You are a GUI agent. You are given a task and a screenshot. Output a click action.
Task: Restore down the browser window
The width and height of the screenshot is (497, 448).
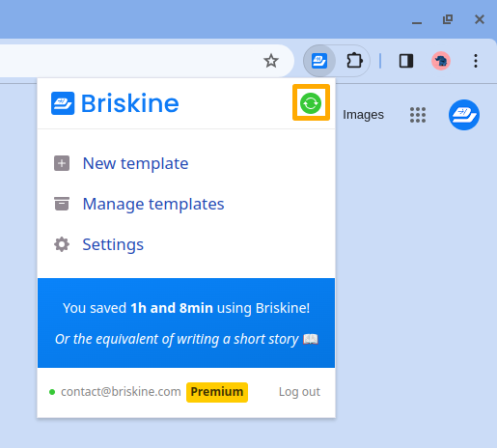click(448, 19)
